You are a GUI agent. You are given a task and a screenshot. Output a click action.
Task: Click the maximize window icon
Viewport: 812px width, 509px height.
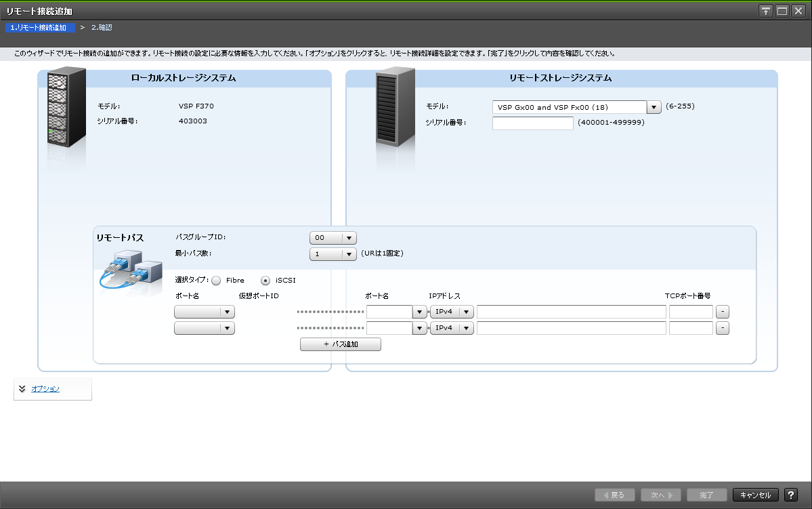pyautogui.click(x=782, y=11)
